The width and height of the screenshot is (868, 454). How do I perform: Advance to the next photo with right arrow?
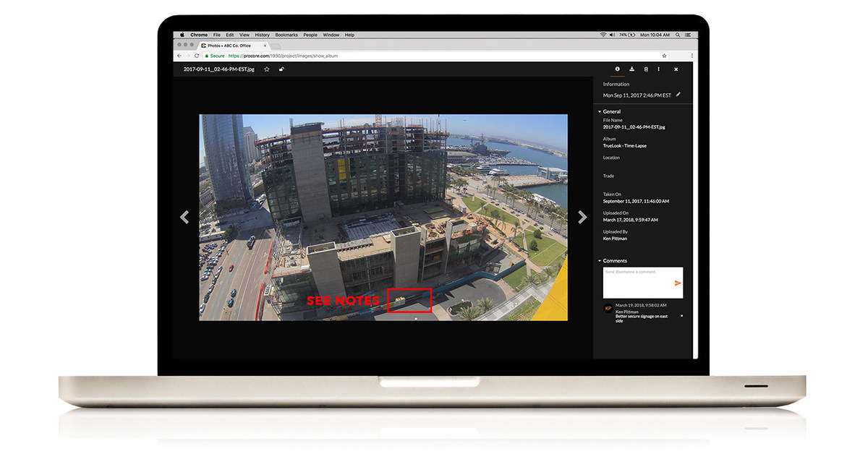pyautogui.click(x=582, y=217)
